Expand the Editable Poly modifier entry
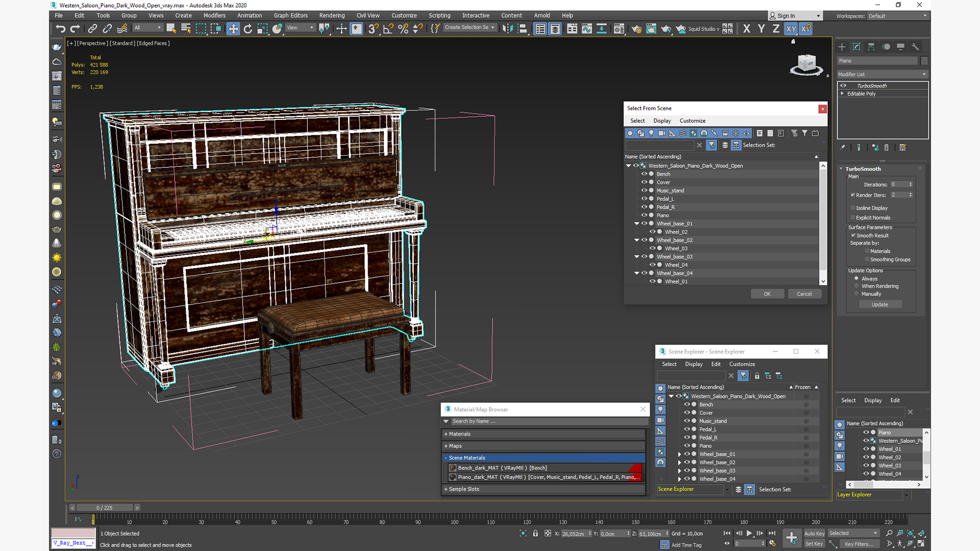The height and width of the screenshot is (551, 980). click(842, 93)
